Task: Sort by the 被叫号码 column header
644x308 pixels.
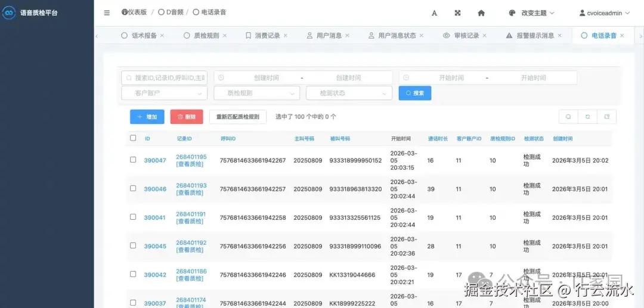Action: [340, 139]
